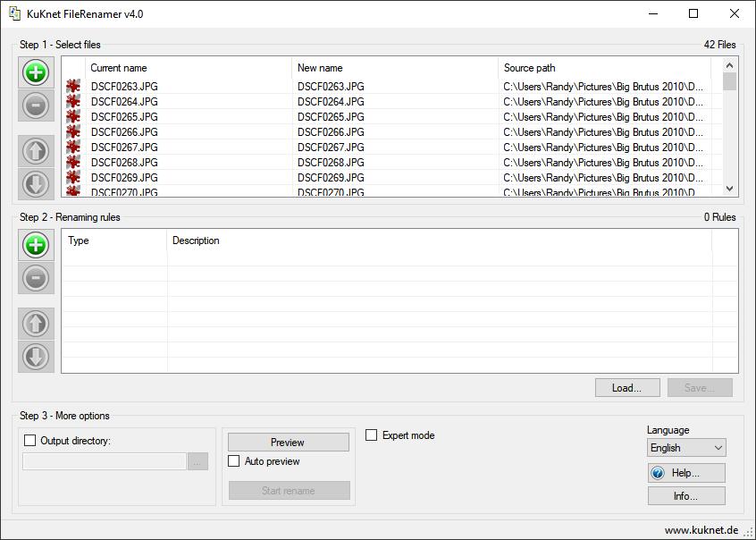This screenshot has width=756, height=540.
Task: Move file down with Step 1 arrow
Action: point(36,184)
